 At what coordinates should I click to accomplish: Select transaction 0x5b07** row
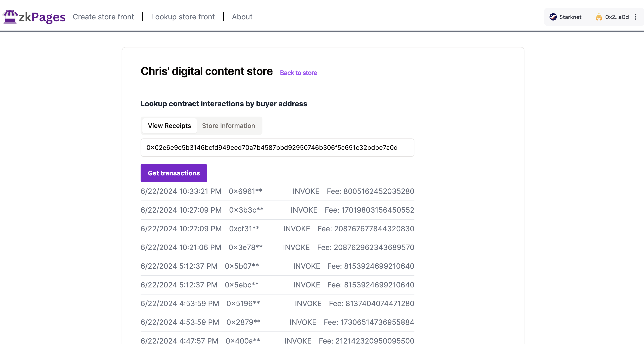click(x=242, y=266)
